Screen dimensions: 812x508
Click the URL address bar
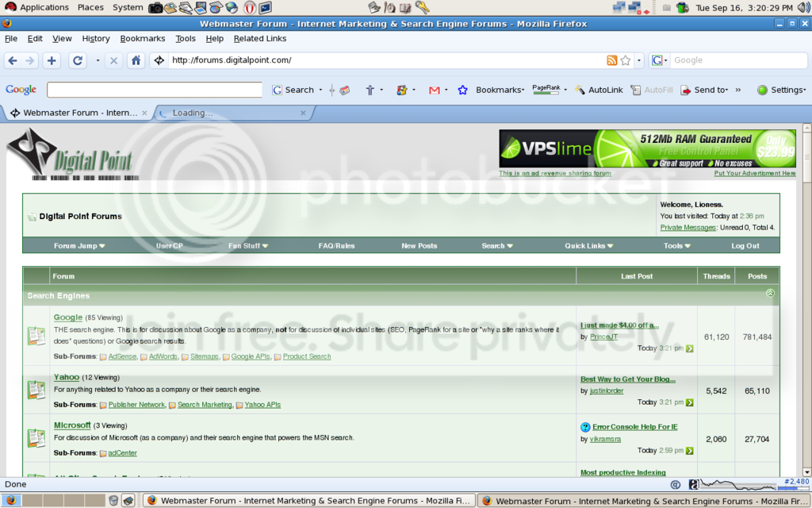(x=386, y=60)
